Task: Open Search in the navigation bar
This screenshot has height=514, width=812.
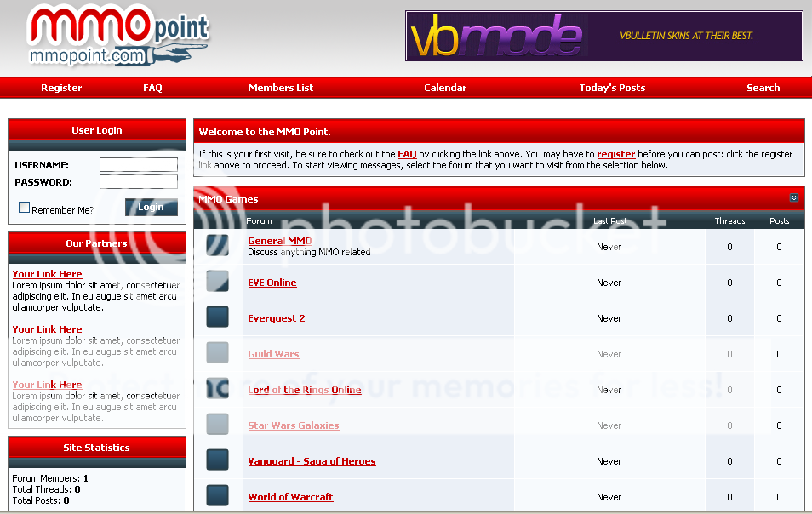Action: 763,88
